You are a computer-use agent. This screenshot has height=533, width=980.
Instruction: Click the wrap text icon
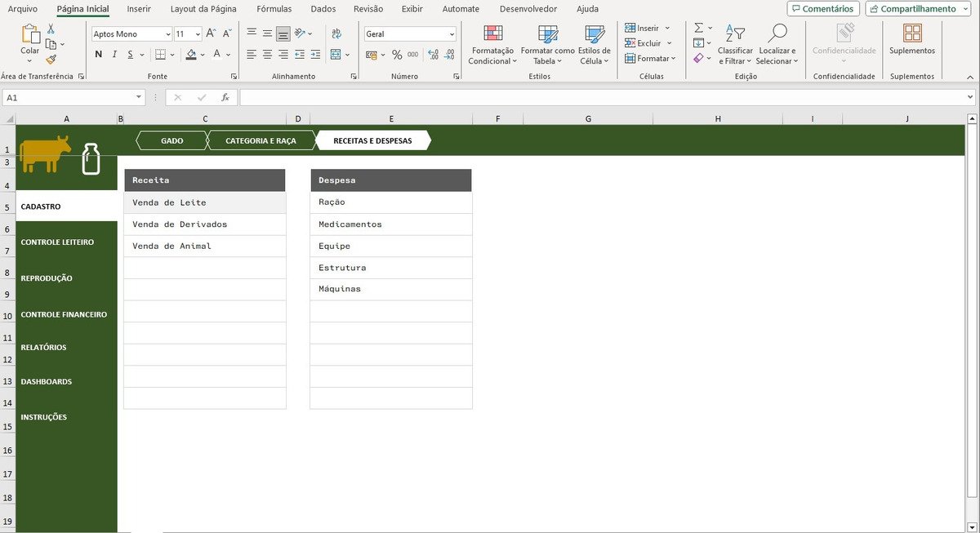pyautogui.click(x=336, y=33)
